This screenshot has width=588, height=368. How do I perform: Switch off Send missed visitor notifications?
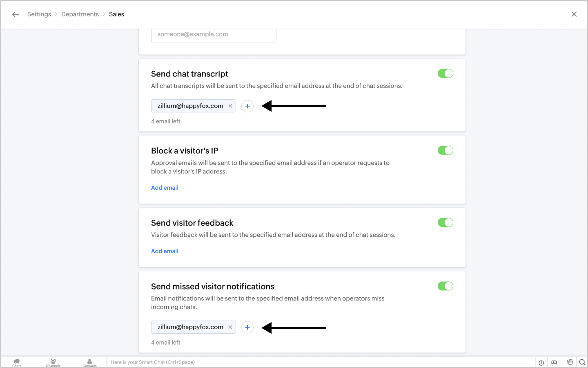click(x=445, y=286)
